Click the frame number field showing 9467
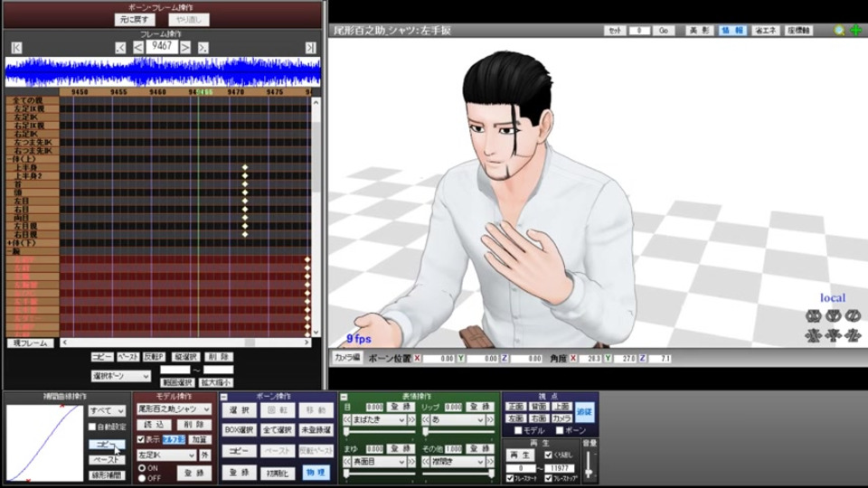This screenshot has width=868, height=488. (162, 46)
